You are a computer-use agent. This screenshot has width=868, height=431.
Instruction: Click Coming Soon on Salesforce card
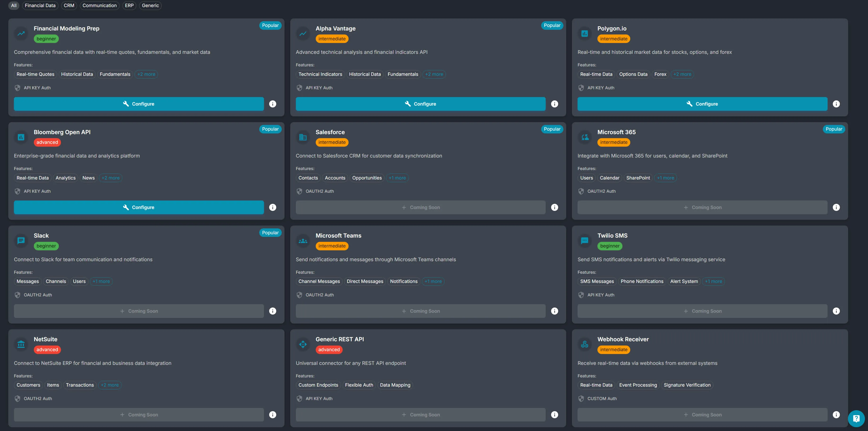pos(420,207)
